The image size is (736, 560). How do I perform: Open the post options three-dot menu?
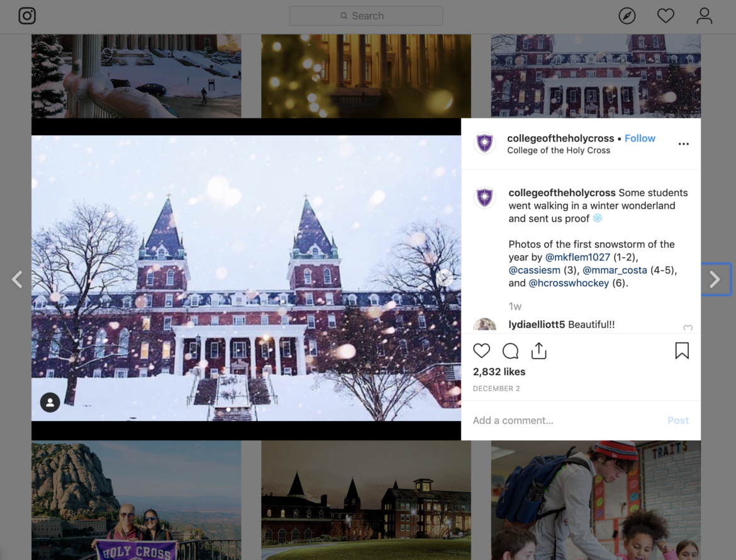click(x=683, y=143)
